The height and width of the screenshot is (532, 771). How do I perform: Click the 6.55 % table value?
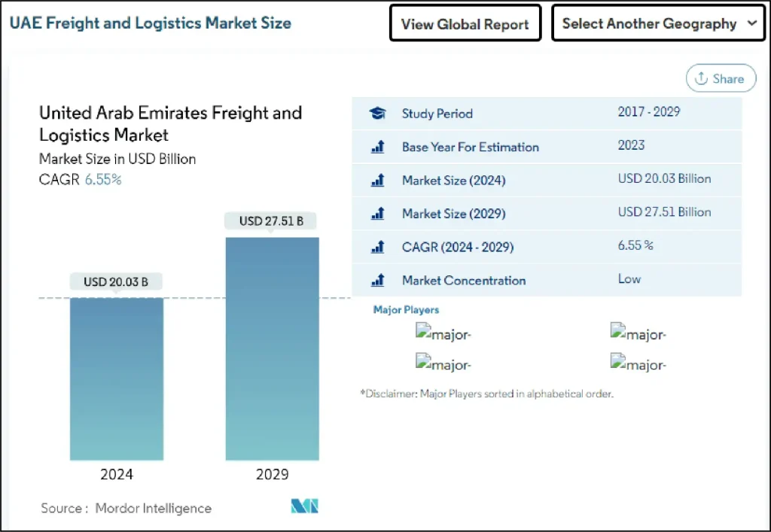click(x=635, y=245)
